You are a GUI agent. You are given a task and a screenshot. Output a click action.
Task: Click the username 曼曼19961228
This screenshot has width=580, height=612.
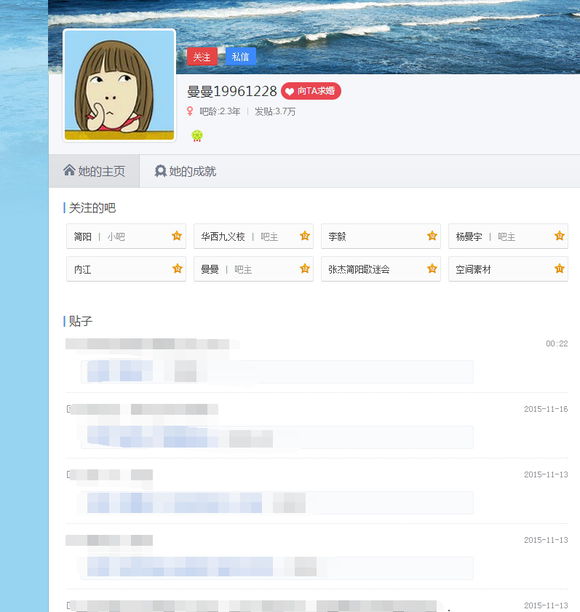(232, 91)
